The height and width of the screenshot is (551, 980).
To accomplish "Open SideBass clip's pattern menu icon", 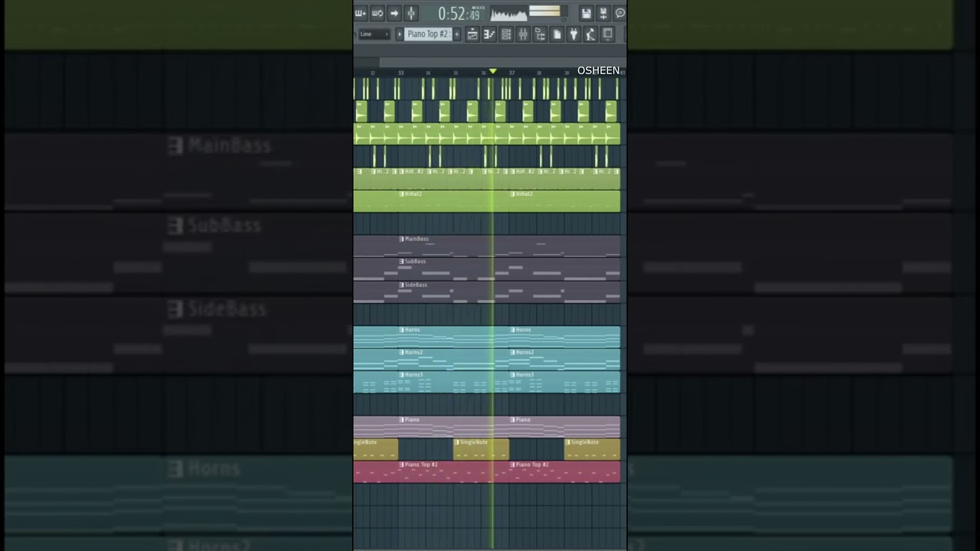I will point(401,285).
